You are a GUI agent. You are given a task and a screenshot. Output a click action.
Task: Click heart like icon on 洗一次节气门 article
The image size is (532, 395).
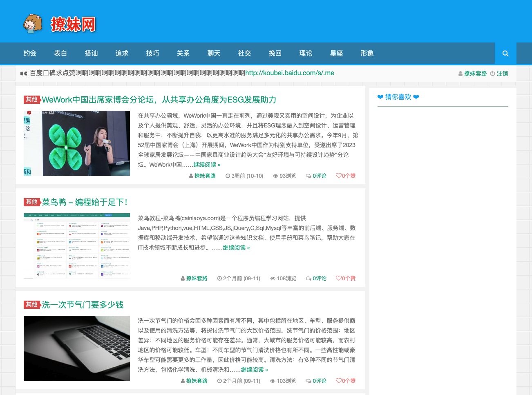pos(338,381)
